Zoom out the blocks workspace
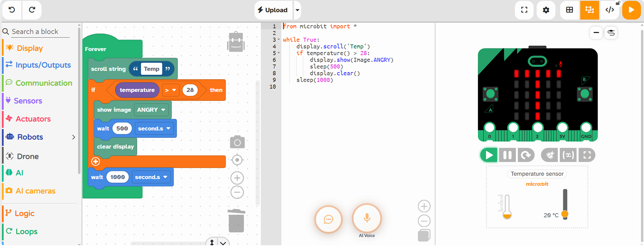 [x=237, y=192]
